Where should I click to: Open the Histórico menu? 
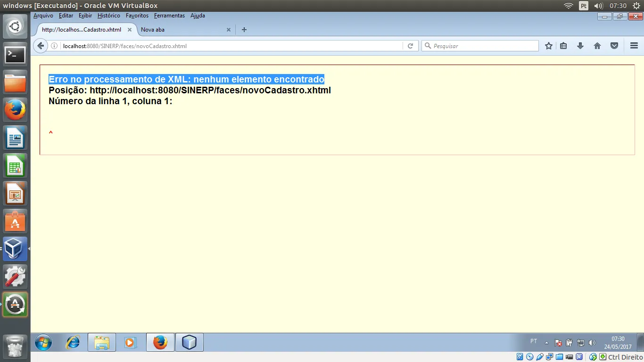pos(109,16)
